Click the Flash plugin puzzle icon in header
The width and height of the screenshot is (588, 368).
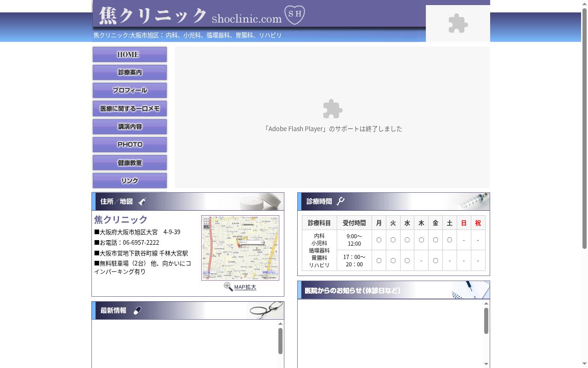458,23
